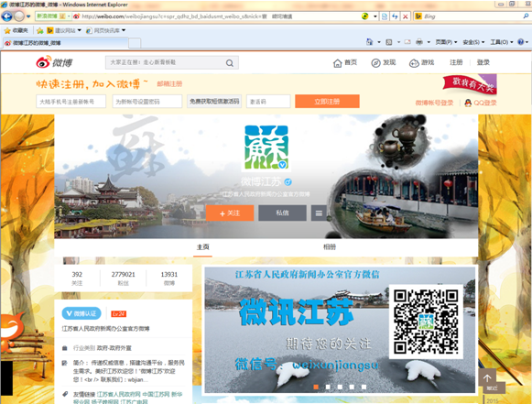Select the first orange carousel dot
Image resolution: width=532 pixels, height=404 pixels.
pyautogui.click(x=316, y=387)
